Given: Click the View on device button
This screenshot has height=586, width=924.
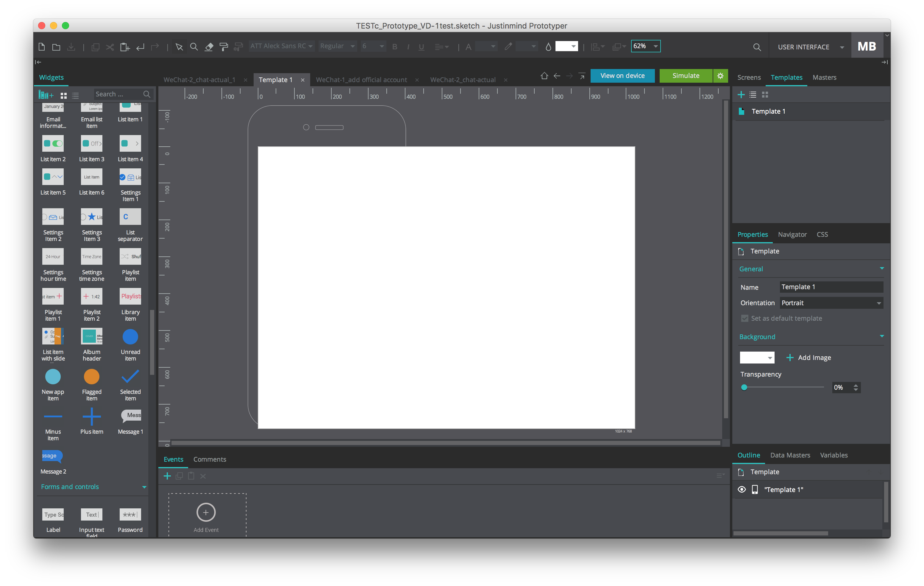Looking at the screenshot, I should [x=622, y=76].
